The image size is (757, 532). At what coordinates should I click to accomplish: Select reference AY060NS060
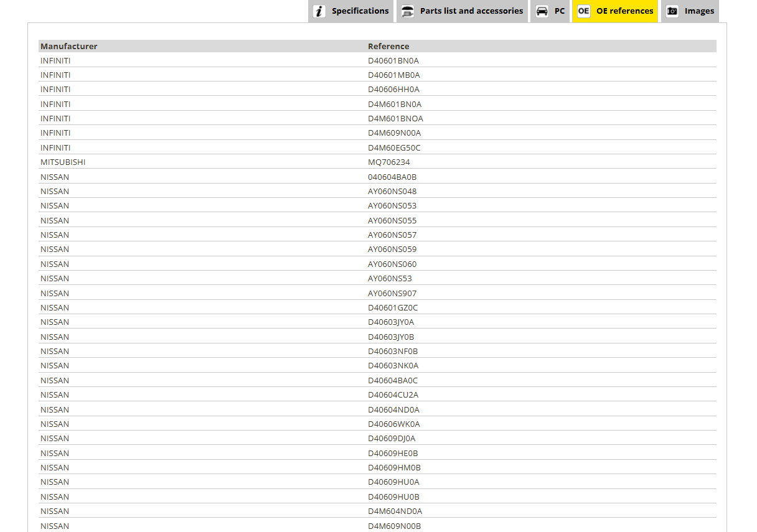click(x=392, y=264)
